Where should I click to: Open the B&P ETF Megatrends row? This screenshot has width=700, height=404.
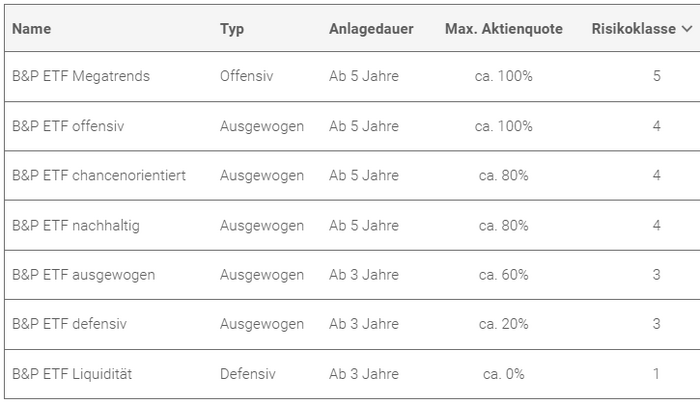81,76
